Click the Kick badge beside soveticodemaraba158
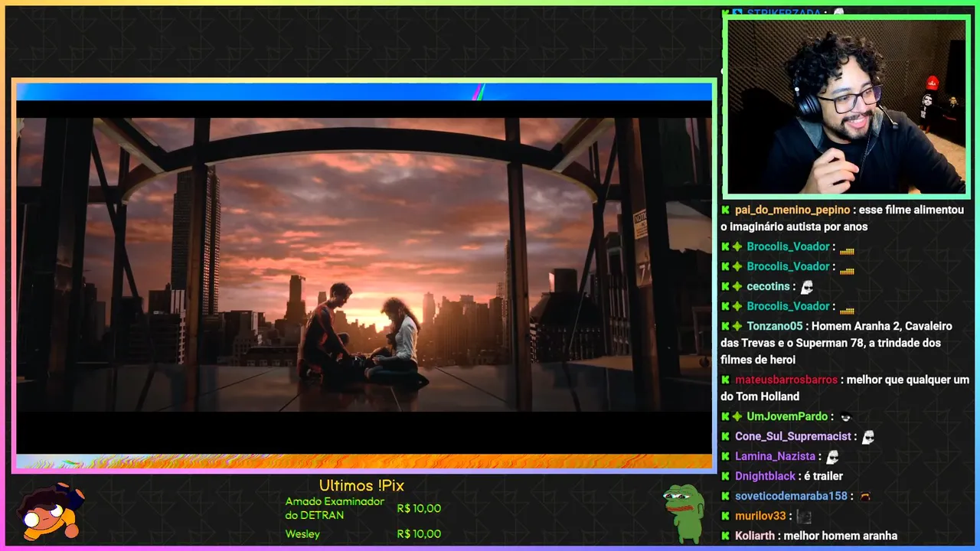Screen dimensions: 980x551 point(725,496)
